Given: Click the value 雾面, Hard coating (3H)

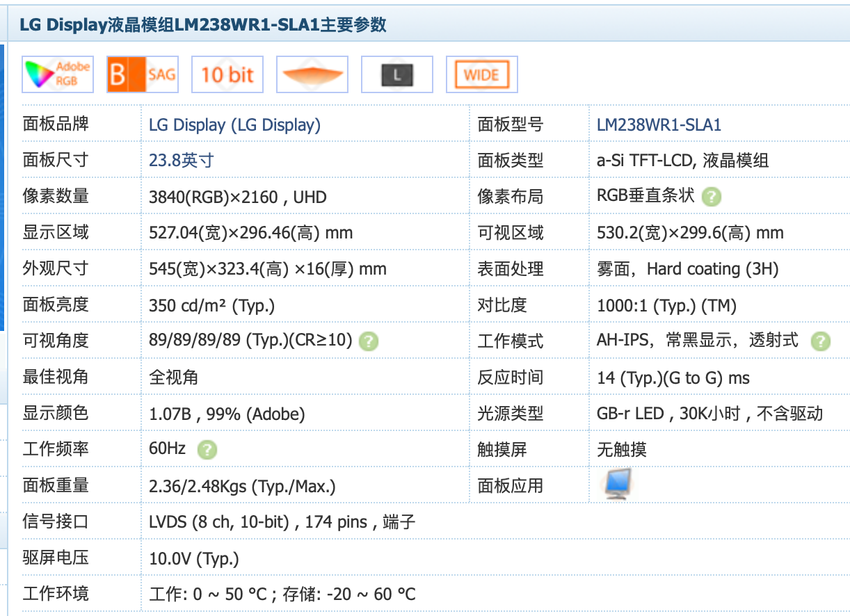Looking at the screenshot, I should click(688, 269).
